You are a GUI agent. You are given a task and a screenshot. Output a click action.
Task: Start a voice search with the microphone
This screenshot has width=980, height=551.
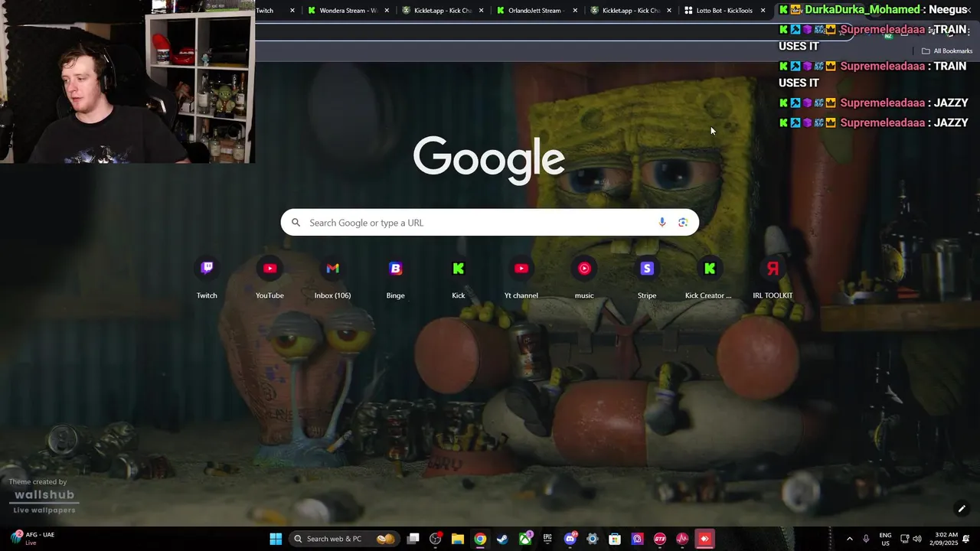662,223
